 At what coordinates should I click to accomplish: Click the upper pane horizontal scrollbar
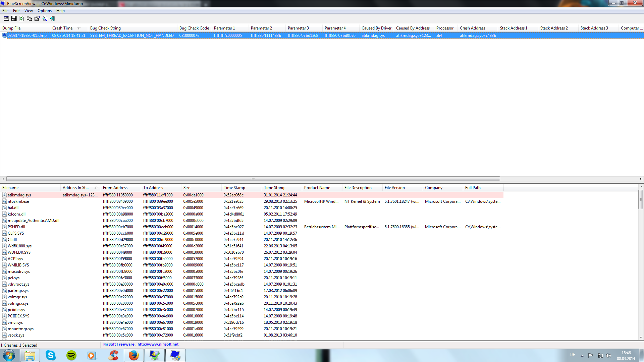point(253,179)
